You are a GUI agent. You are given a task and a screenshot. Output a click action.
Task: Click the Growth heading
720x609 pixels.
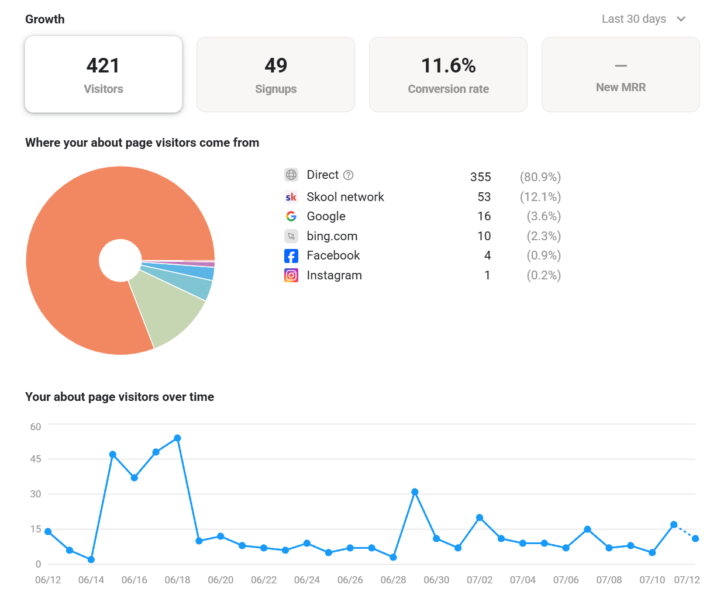pyautogui.click(x=45, y=19)
